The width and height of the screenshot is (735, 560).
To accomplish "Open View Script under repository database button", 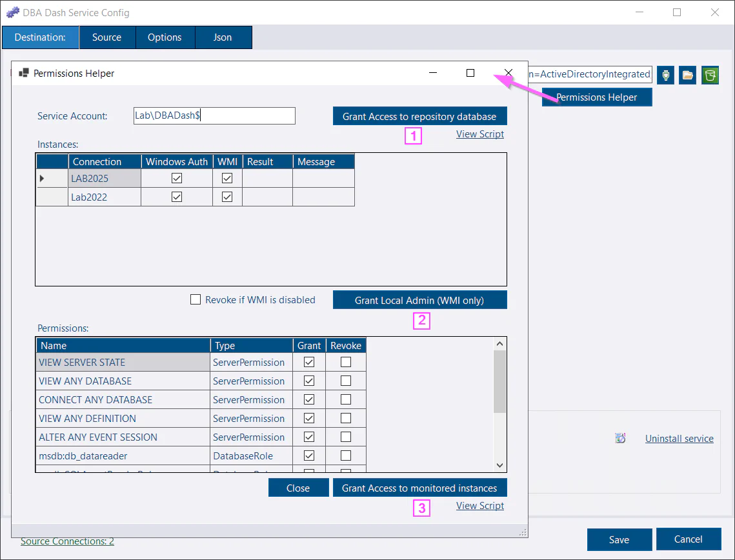I will coord(479,134).
